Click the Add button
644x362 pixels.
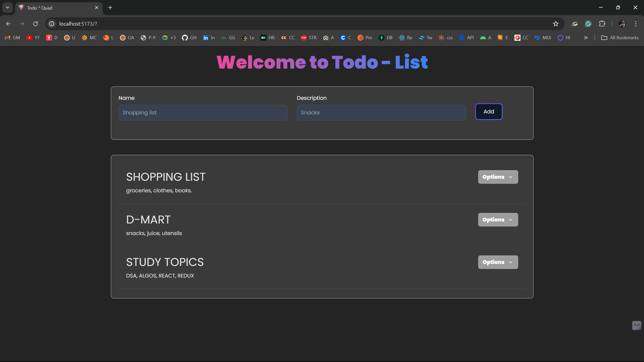pyautogui.click(x=489, y=112)
